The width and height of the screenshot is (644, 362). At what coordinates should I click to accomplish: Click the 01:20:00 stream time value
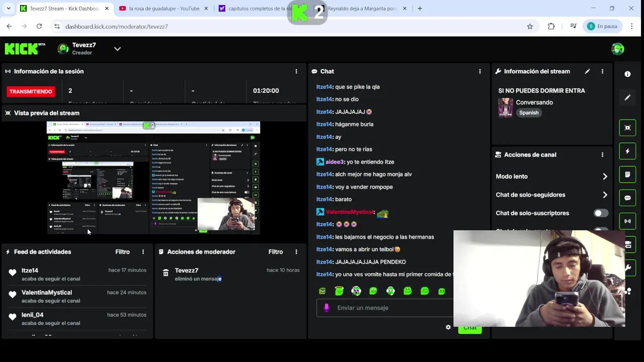[x=266, y=90]
